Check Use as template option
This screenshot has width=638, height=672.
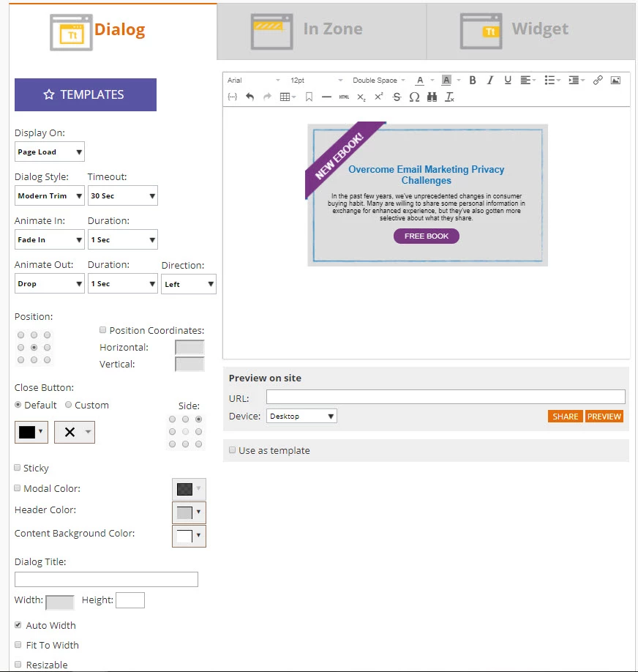click(x=232, y=450)
